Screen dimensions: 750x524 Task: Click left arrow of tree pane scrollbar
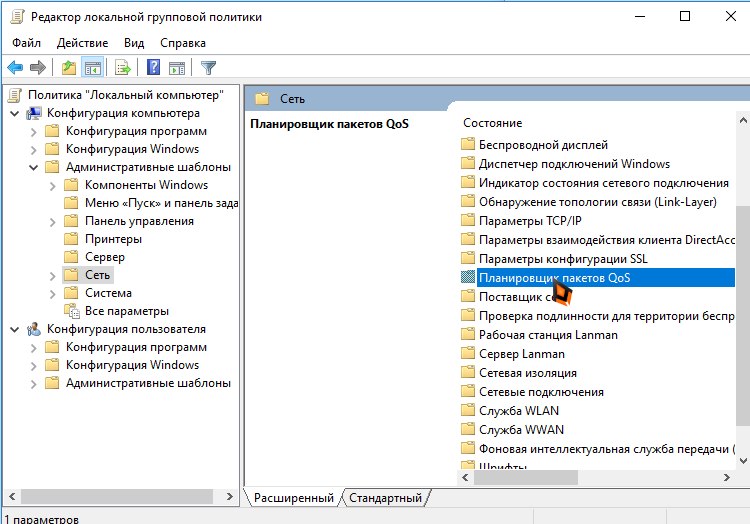[12, 496]
